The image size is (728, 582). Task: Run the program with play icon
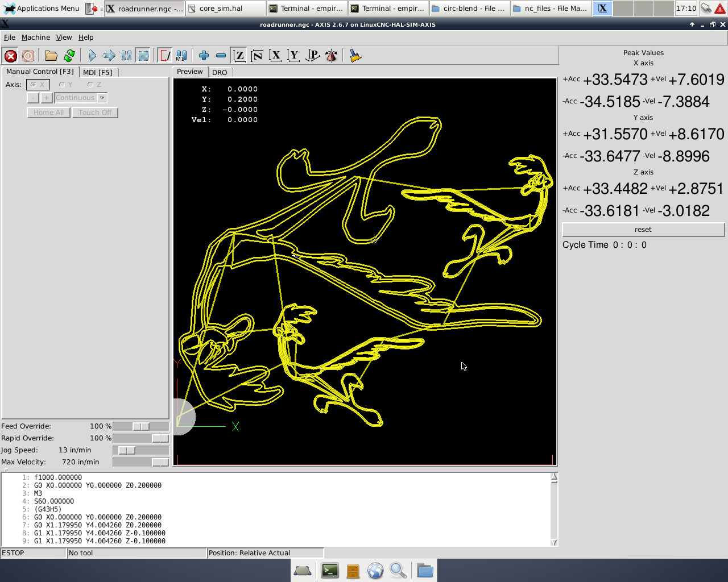[92, 56]
